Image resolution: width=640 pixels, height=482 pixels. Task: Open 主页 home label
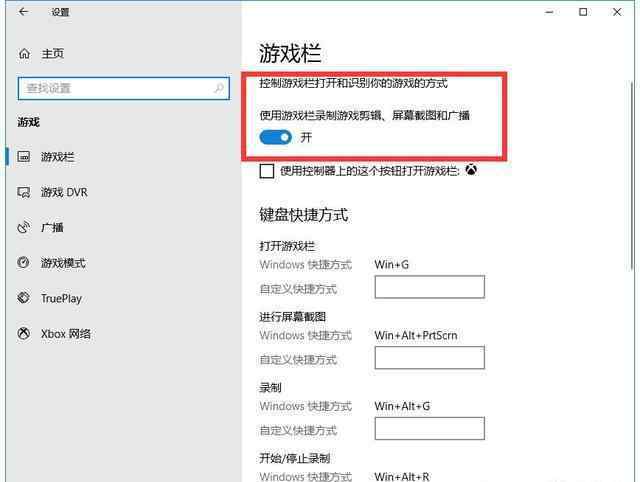click(53, 53)
